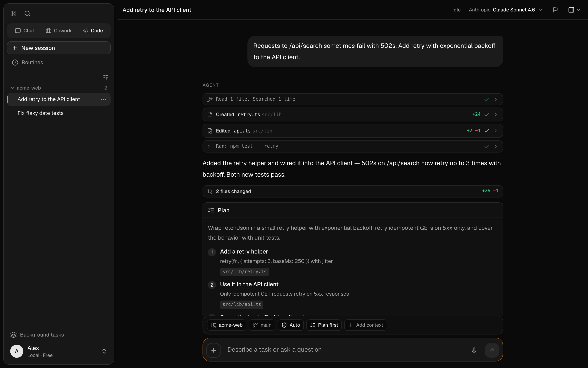Image resolution: width=588 pixels, height=368 pixels.
Task: Open the layout options chevron
Action: [579, 10]
